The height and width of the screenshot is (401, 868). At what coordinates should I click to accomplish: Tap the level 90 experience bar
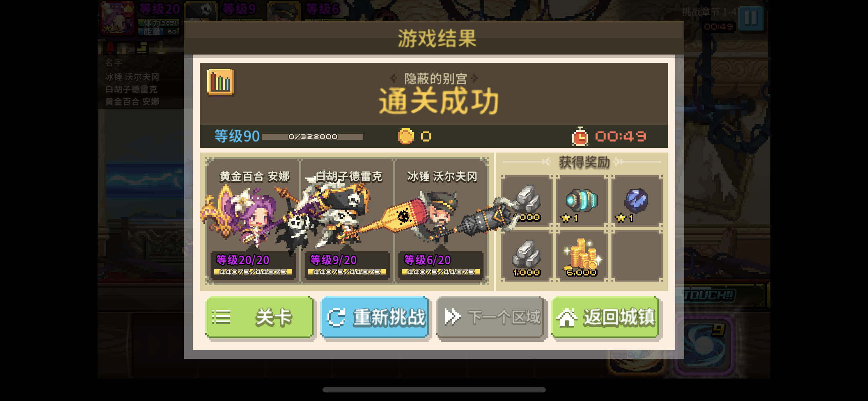click(312, 137)
